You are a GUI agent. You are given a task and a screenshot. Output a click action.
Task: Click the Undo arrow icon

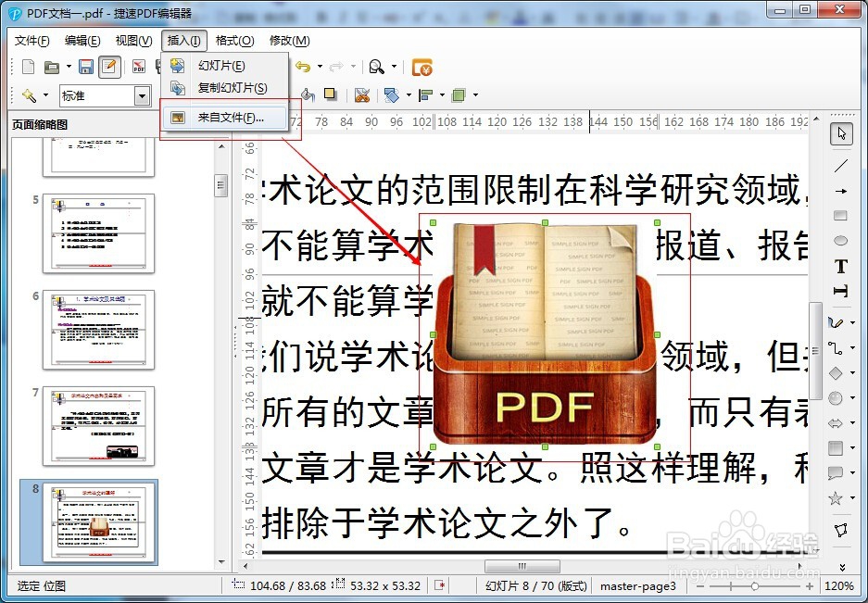point(305,66)
